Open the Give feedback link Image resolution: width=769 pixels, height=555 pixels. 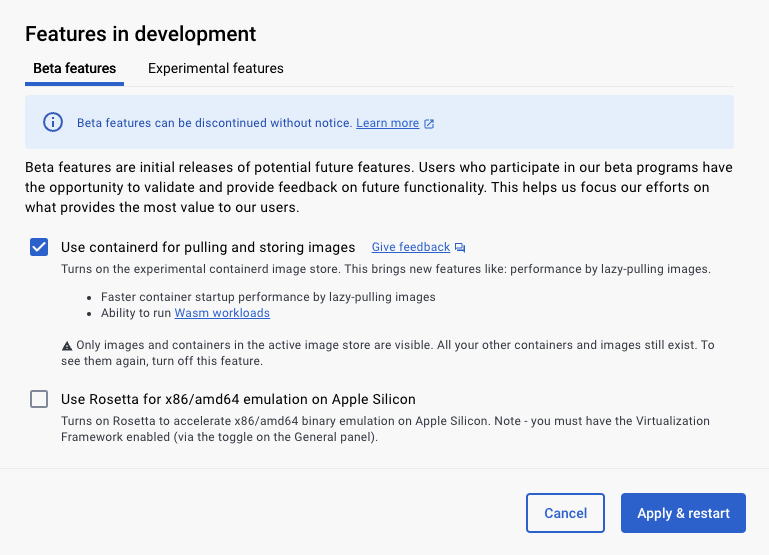[x=410, y=247]
